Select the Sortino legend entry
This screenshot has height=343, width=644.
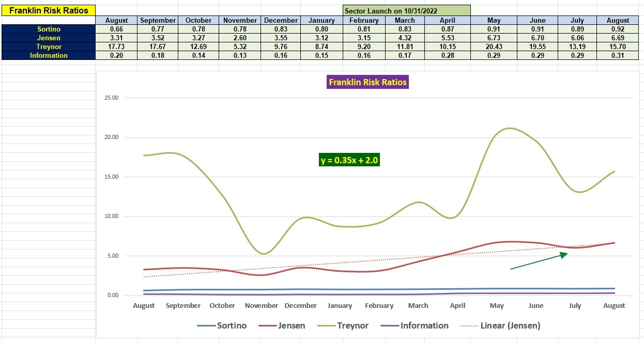click(222, 325)
